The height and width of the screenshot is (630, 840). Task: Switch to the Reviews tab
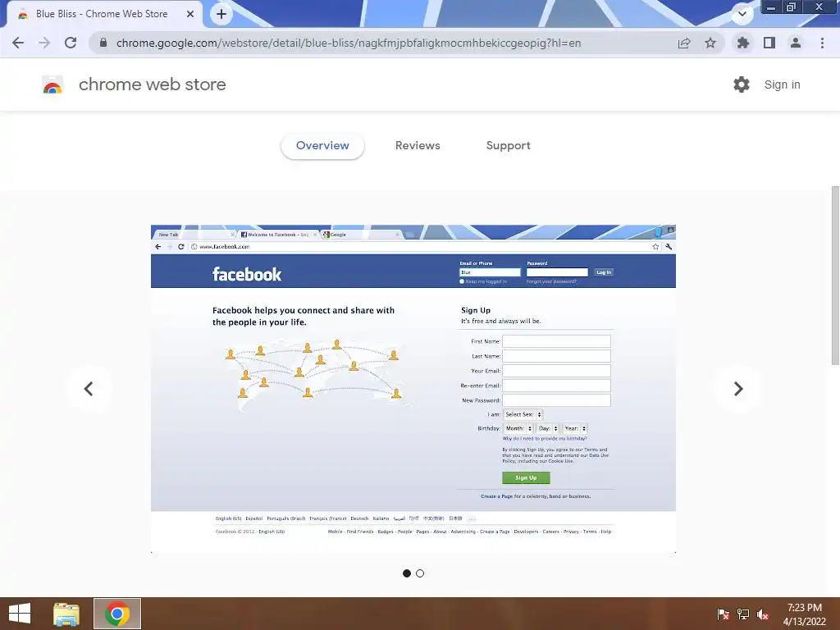[x=418, y=146]
